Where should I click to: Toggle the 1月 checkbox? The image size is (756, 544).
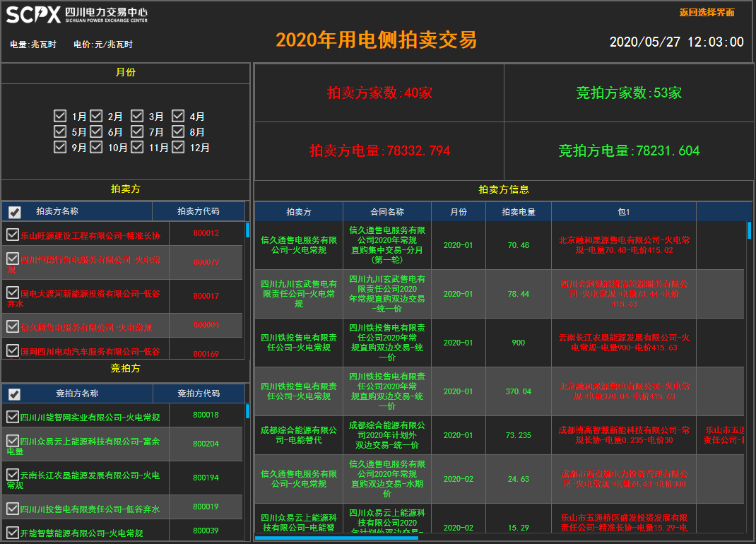pyautogui.click(x=60, y=116)
